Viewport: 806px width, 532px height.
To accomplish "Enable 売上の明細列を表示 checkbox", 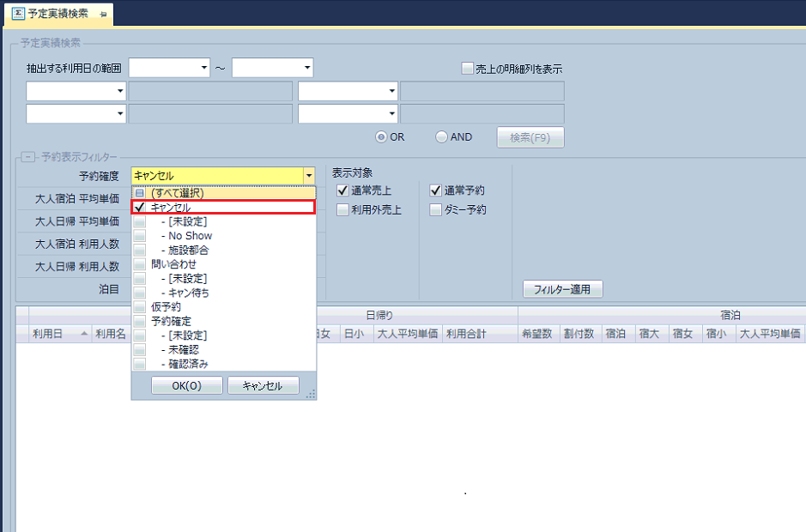I will 467,69.
